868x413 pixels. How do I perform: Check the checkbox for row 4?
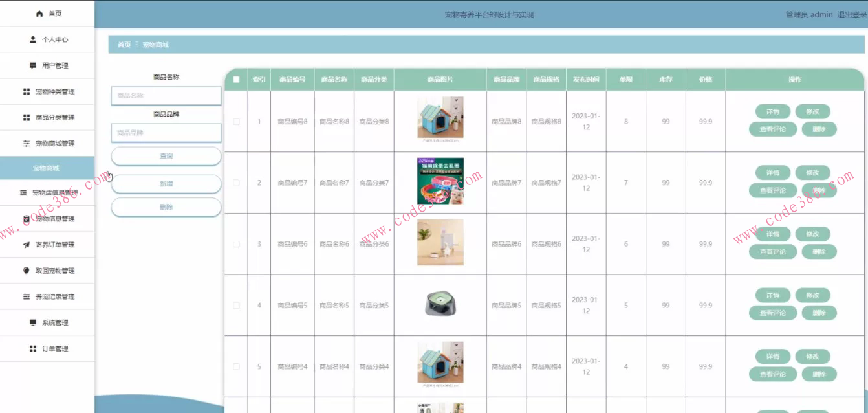click(x=236, y=306)
